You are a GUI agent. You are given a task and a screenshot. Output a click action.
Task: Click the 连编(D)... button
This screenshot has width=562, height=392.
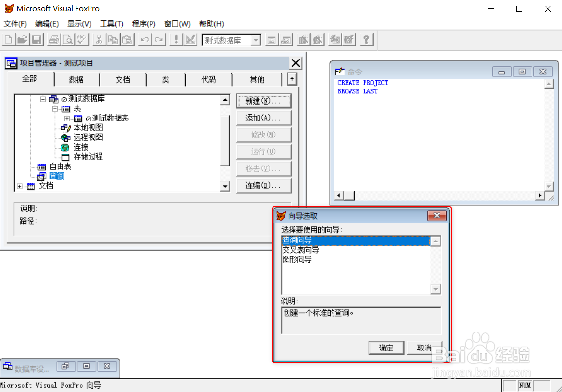click(x=263, y=186)
